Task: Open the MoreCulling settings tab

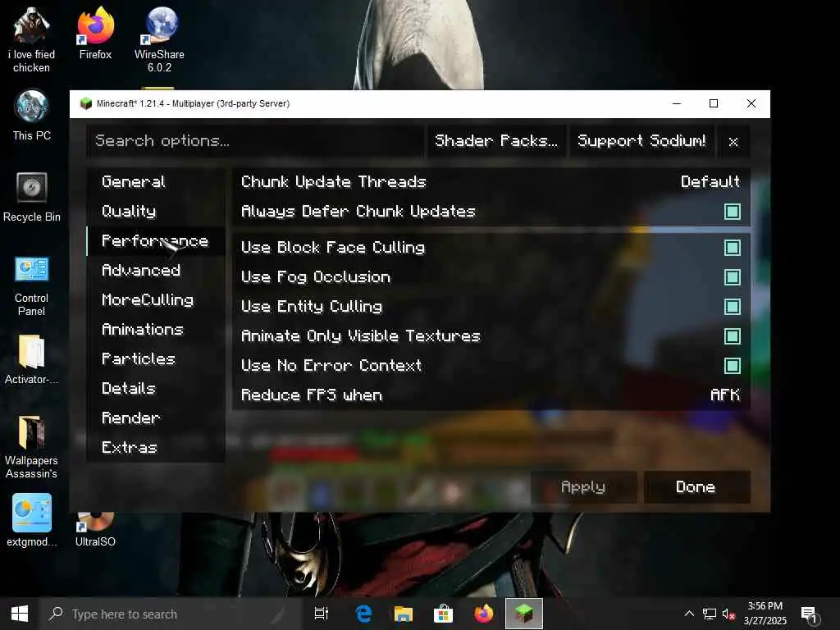Action: pyautogui.click(x=155, y=300)
